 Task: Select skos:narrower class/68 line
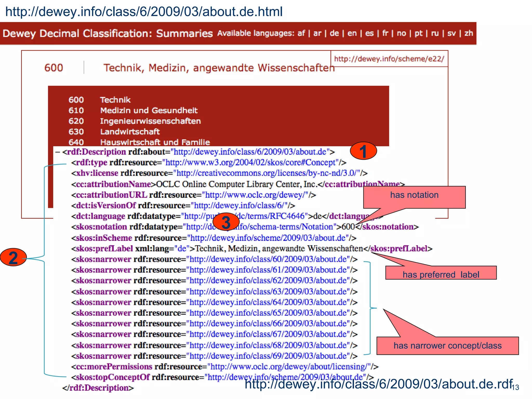pyautogui.click(x=215, y=346)
